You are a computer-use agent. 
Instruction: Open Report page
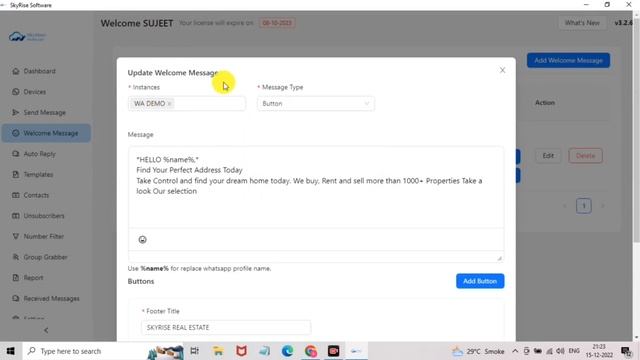pos(33,278)
